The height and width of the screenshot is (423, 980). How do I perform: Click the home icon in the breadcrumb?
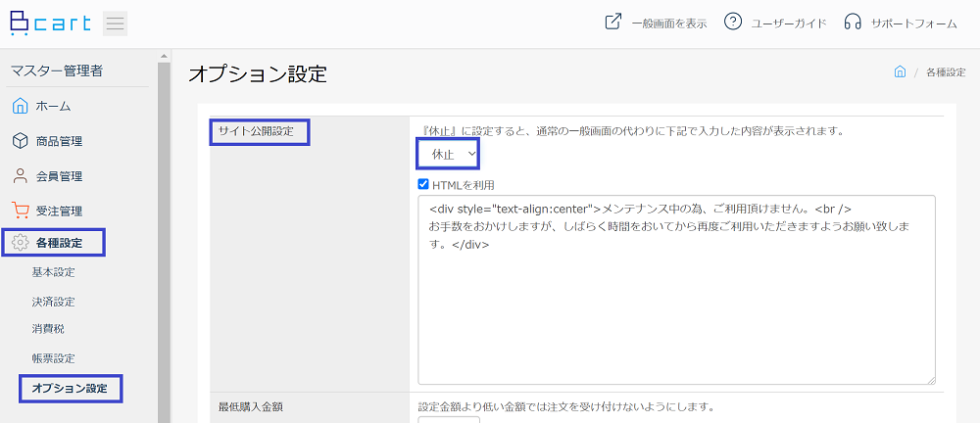tap(900, 71)
